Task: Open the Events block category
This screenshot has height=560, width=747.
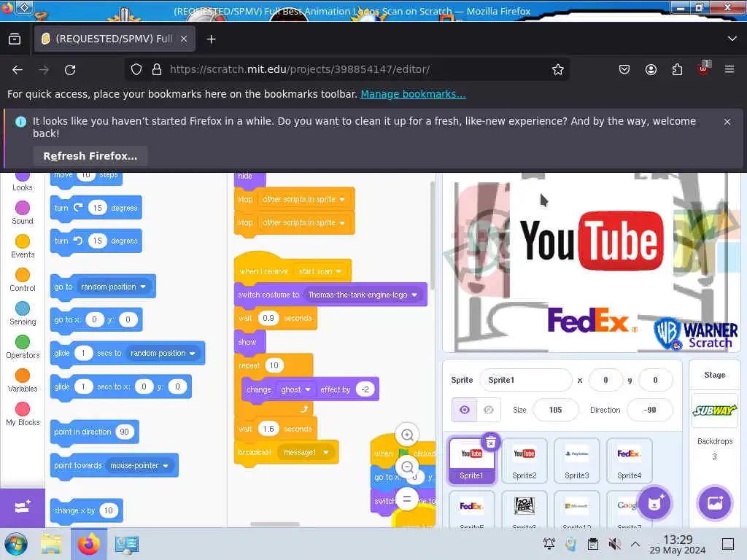Action: click(x=23, y=246)
